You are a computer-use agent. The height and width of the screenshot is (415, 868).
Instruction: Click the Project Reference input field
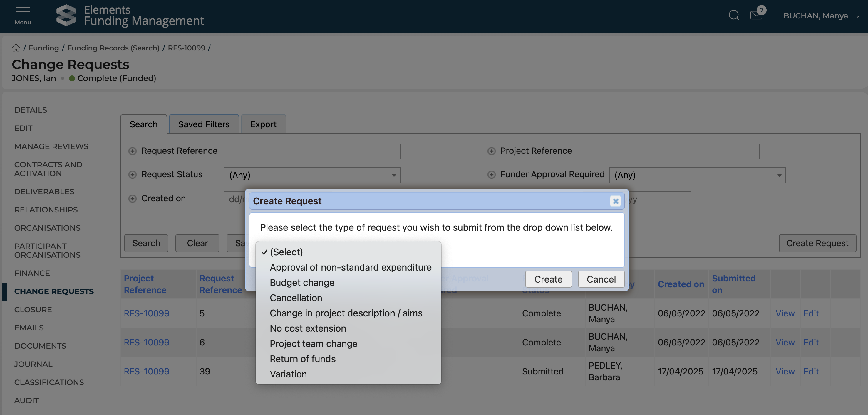pos(671,151)
